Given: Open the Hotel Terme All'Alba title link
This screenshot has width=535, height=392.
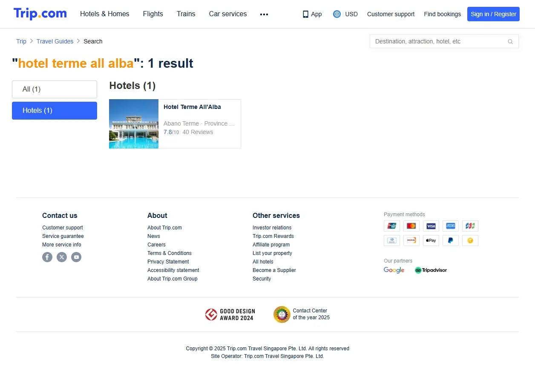Looking at the screenshot, I should tap(192, 107).
